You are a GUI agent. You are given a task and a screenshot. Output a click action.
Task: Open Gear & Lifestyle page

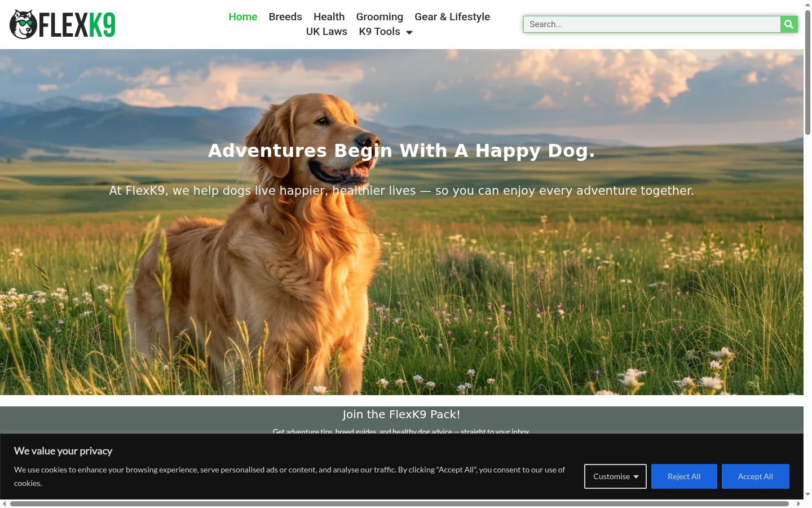pyautogui.click(x=452, y=17)
